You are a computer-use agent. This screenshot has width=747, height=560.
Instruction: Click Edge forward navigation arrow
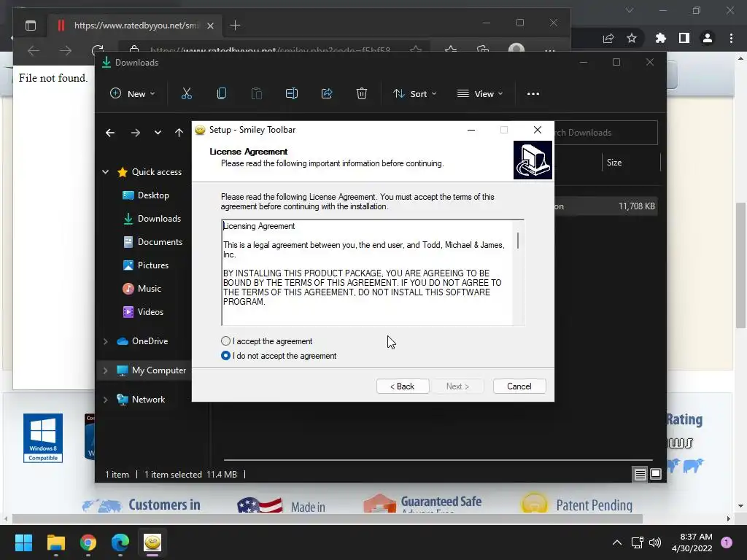coord(66,50)
